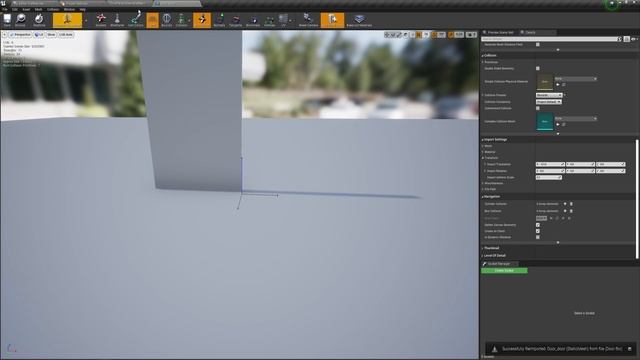The image size is (640, 360).
Task: Click the Reset Camera toolbar icon
Action: [x=308, y=20]
